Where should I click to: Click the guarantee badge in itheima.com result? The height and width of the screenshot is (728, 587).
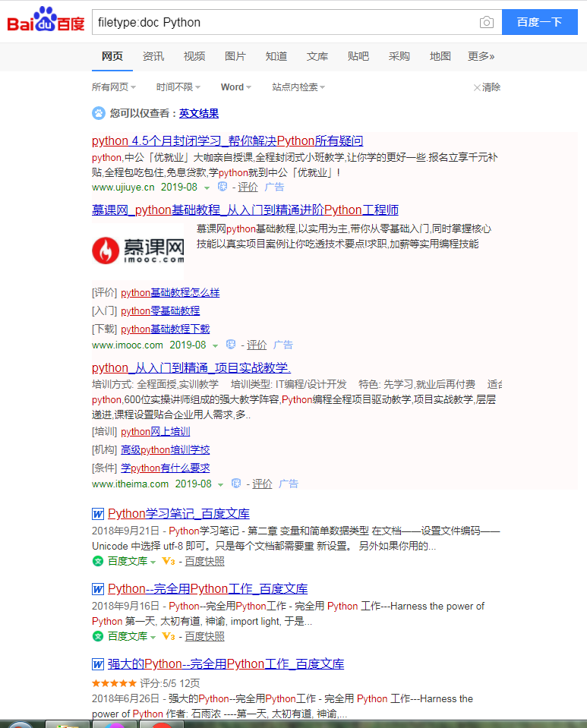[x=236, y=484]
